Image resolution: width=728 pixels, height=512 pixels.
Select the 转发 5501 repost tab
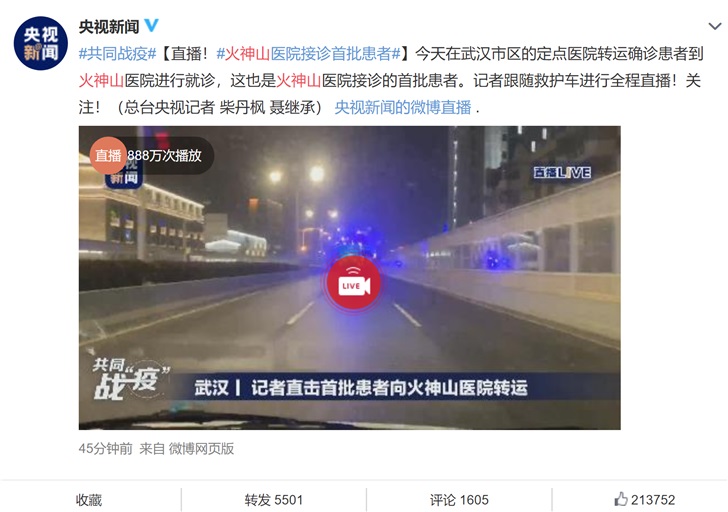(274, 500)
